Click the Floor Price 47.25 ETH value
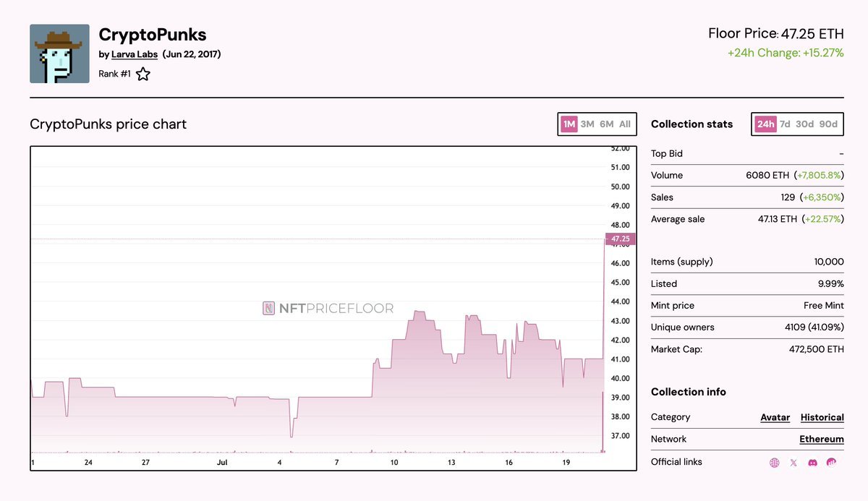The height and width of the screenshot is (501, 868). click(812, 33)
